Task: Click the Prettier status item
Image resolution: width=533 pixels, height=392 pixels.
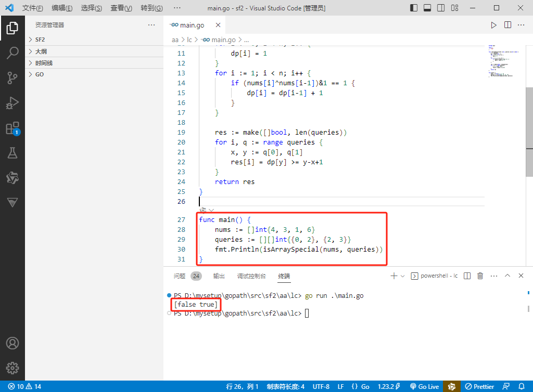Action: 479,387
